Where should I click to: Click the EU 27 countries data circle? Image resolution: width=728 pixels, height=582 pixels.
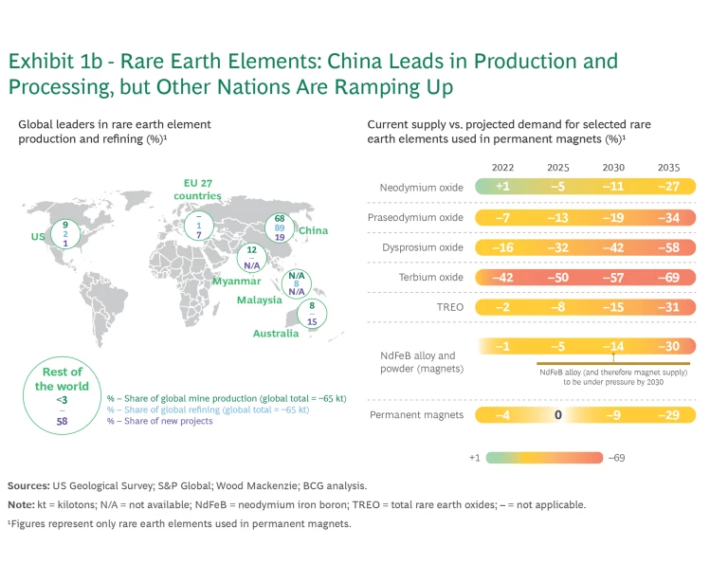coord(198,226)
